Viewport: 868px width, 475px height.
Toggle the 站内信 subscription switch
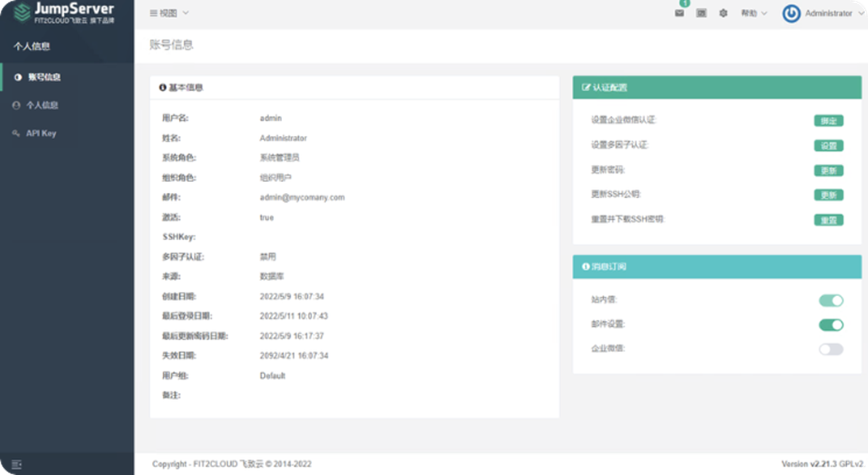pyautogui.click(x=831, y=301)
